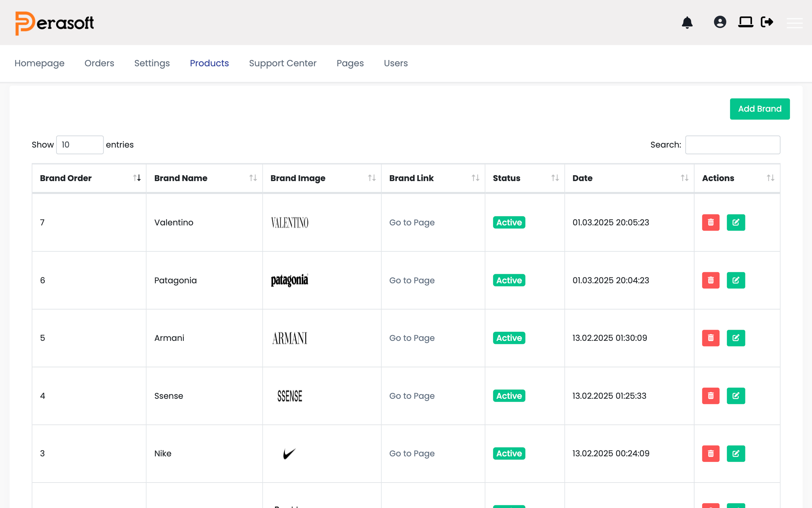The height and width of the screenshot is (508, 812).
Task: Open the notifications bell
Action: pos(687,22)
